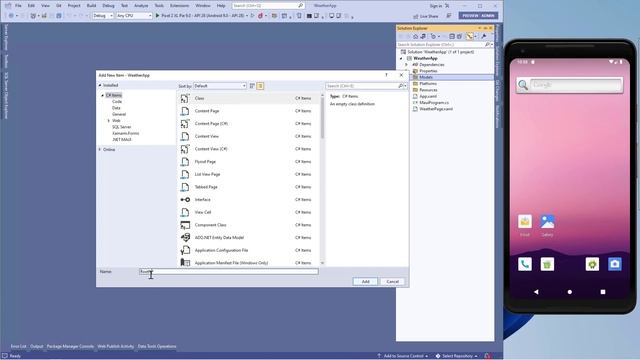This screenshot has height=360, width=640.
Task: Choose the Content Page (C#) template
Action: pos(248,124)
